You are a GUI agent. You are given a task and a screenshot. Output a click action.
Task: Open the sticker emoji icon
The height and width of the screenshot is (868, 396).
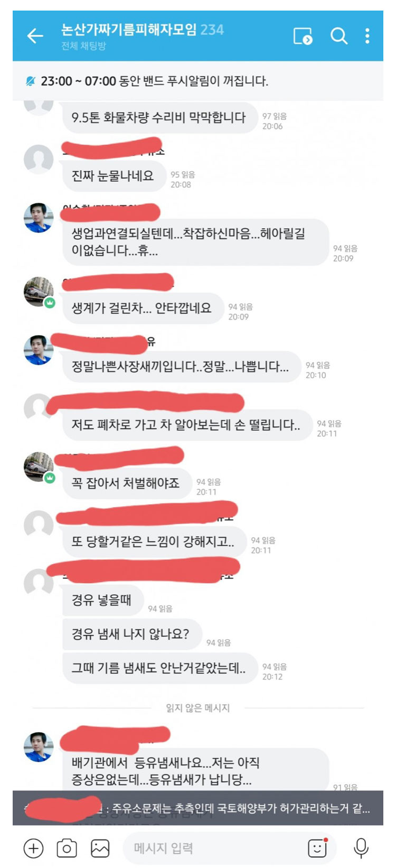coord(318,848)
